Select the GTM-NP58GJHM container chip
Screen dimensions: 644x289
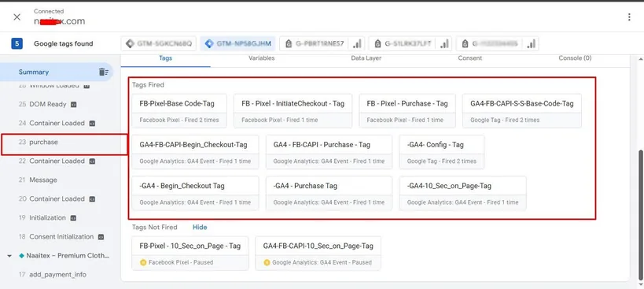[x=237, y=43]
